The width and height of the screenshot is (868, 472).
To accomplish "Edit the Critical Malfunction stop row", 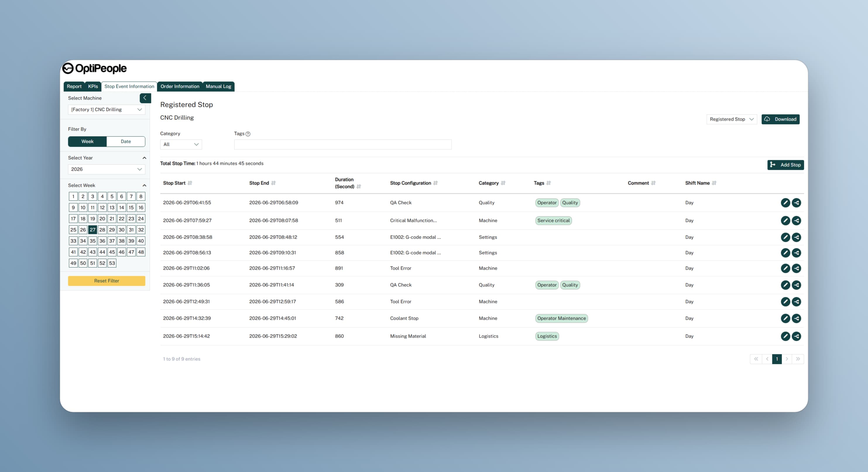I will pos(785,220).
